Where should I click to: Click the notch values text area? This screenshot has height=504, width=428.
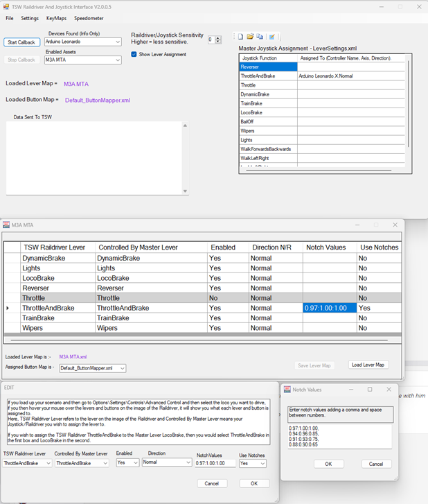[x=340, y=437]
